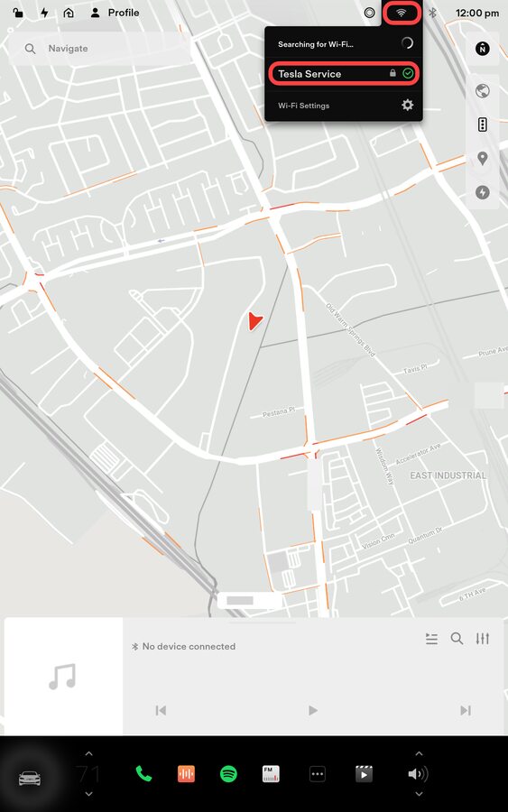Open vehicle controls car icon

point(30,778)
